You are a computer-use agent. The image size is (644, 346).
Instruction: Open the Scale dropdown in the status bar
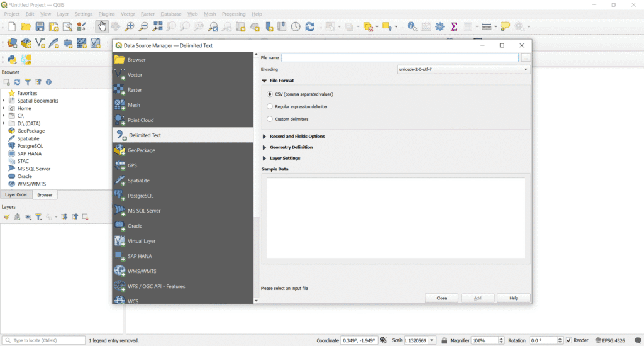[x=431, y=340]
